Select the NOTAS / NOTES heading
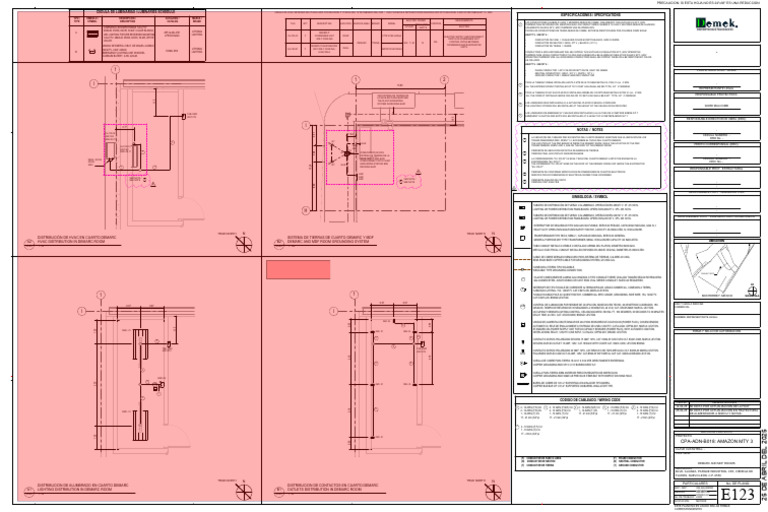The image size is (768, 512). pyautogui.click(x=589, y=130)
